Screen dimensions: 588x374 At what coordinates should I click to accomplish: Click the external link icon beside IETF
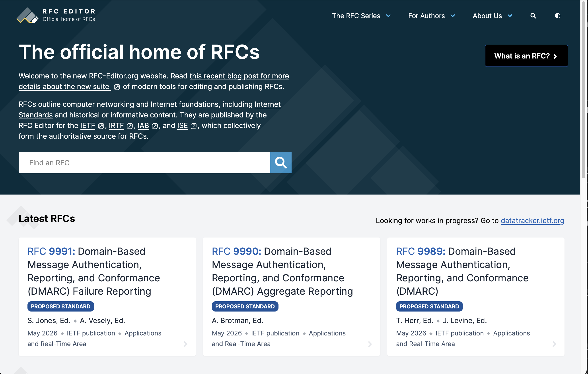(101, 126)
